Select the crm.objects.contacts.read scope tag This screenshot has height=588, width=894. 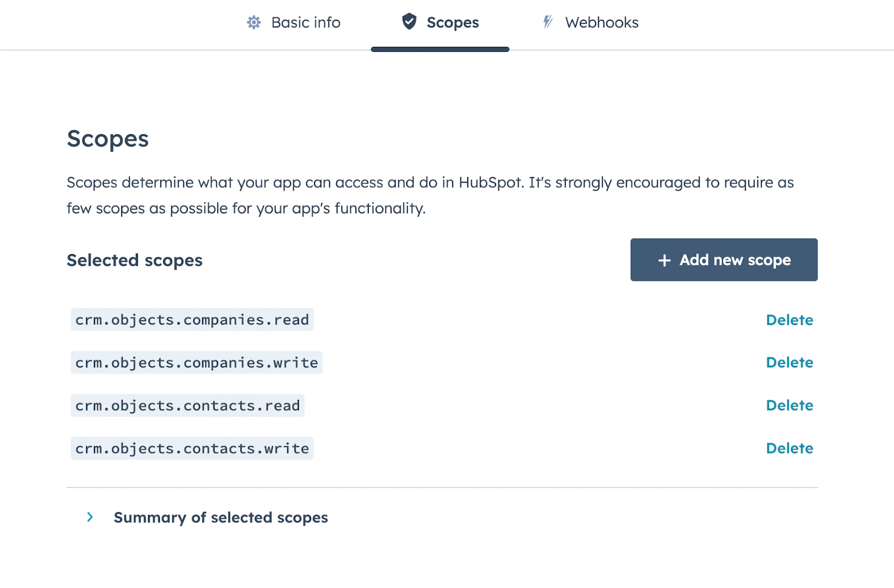(188, 405)
